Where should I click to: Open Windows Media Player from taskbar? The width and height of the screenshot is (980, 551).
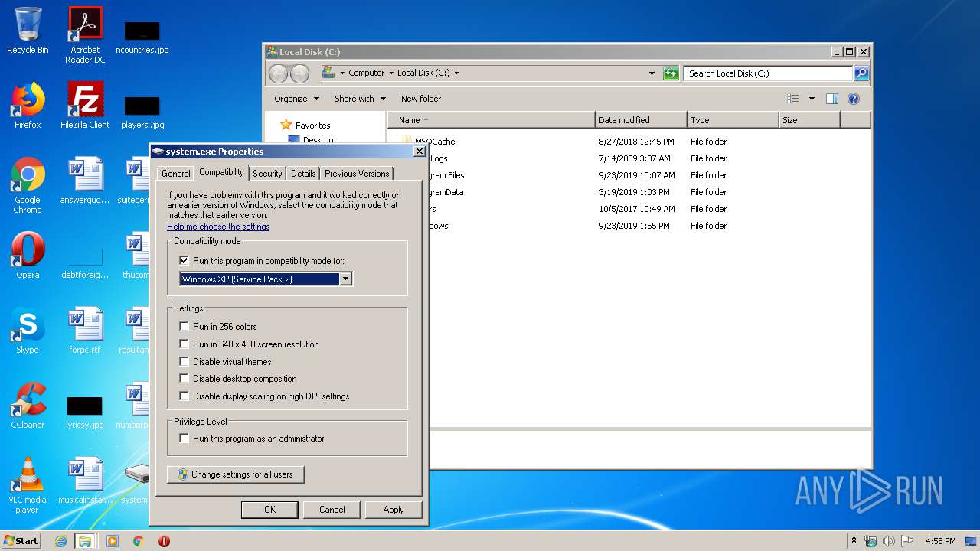pyautogui.click(x=113, y=541)
